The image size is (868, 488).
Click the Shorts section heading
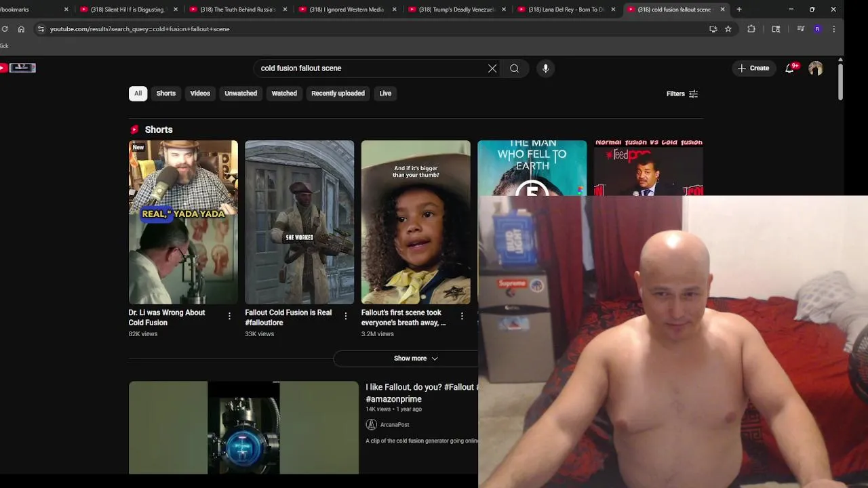[159, 129]
